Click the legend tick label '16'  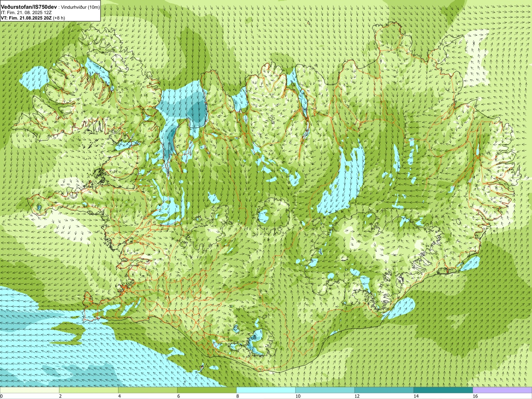click(x=475, y=397)
